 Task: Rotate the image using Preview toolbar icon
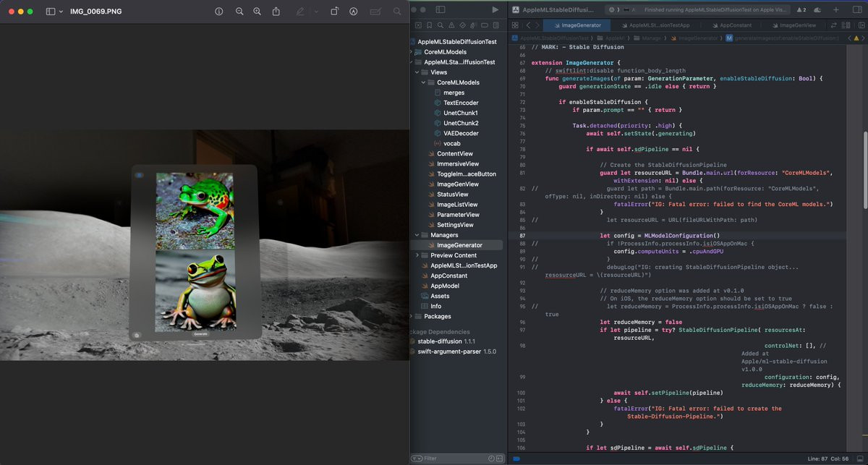click(x=334, y=12)
